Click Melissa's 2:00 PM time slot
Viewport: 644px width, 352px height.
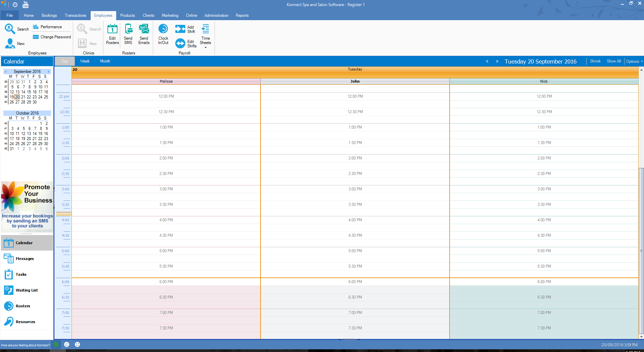click(166, 158)
